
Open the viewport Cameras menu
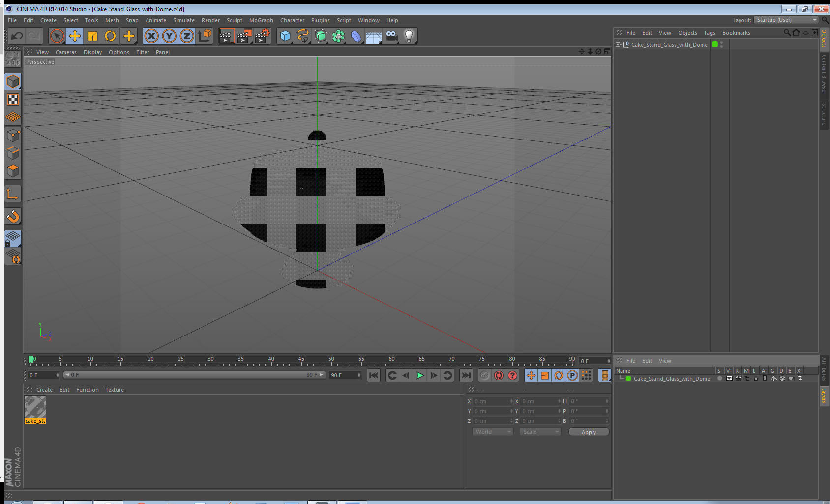(66, 52)
